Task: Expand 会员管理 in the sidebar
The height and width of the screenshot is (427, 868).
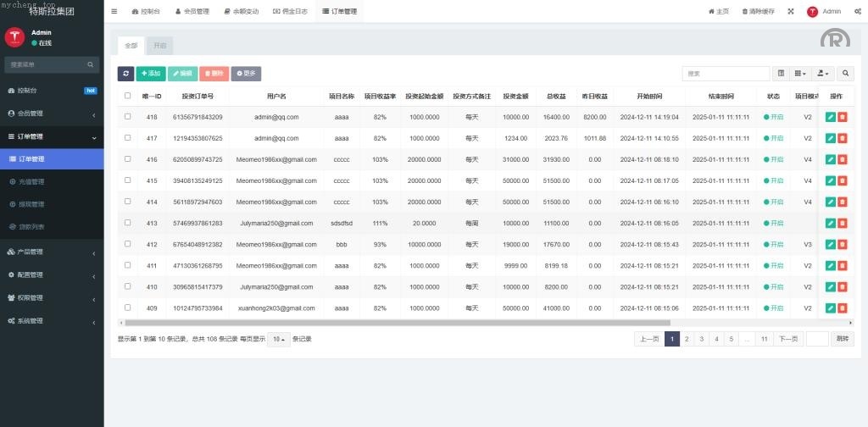Action: [x=52, y=114]
